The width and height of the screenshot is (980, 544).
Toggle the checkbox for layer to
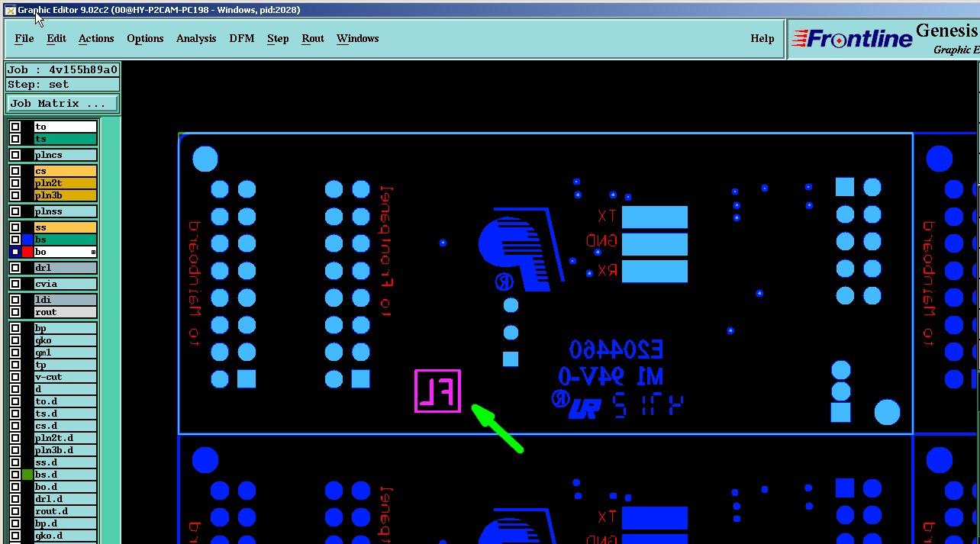click(x=15, y=127)
